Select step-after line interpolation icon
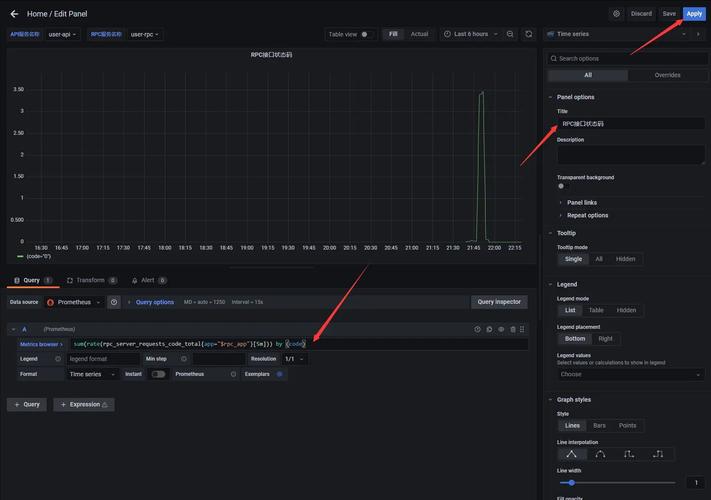711x500 pixels. [658, 454]
